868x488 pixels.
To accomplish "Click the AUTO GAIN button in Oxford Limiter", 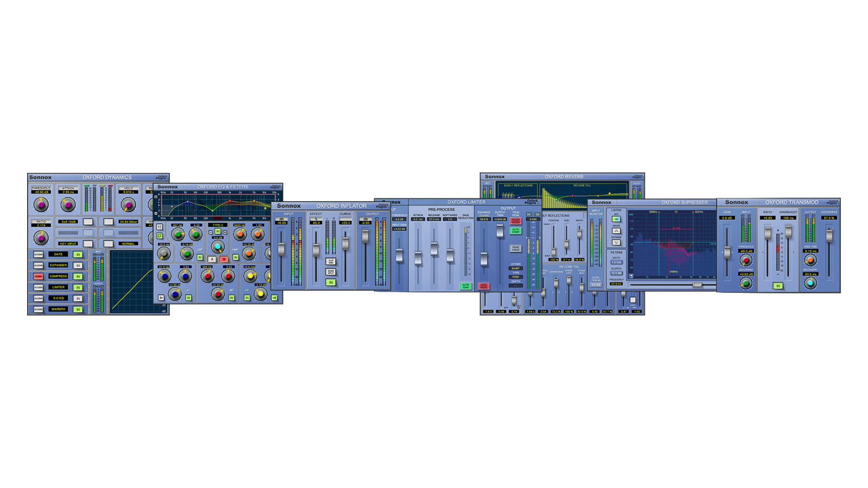I will point(465,286).
